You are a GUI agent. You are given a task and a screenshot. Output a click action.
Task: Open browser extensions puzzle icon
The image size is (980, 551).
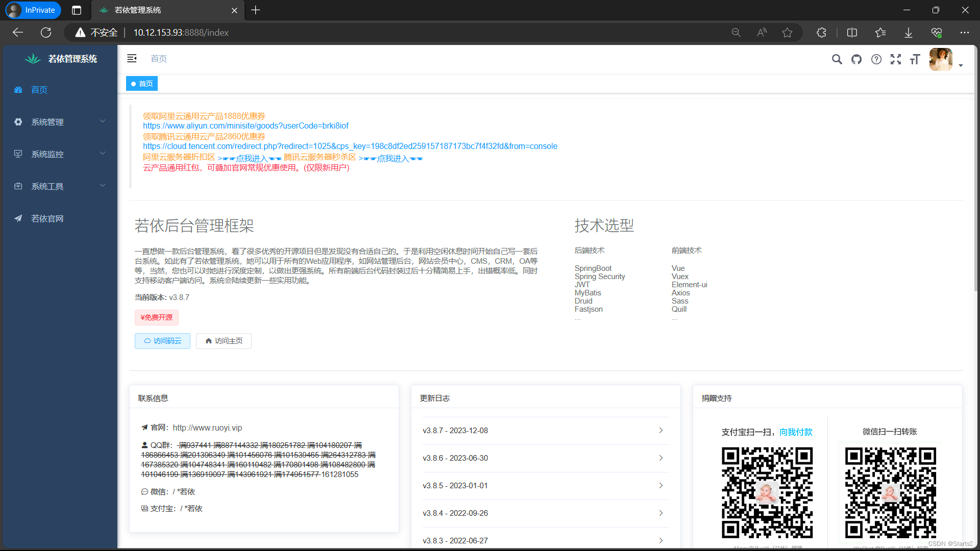821,33
